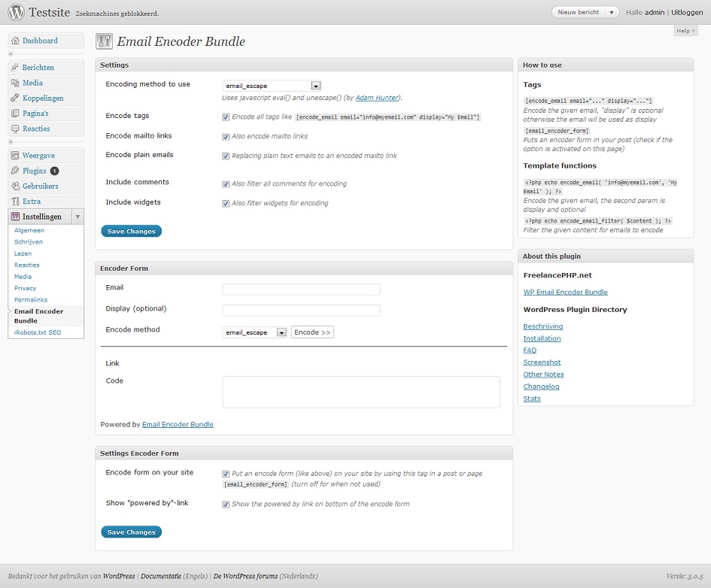Image resolution: width=711 pixels, height=588 pixels.
Task: Open the Berichten menu
Action: (38, 68)
